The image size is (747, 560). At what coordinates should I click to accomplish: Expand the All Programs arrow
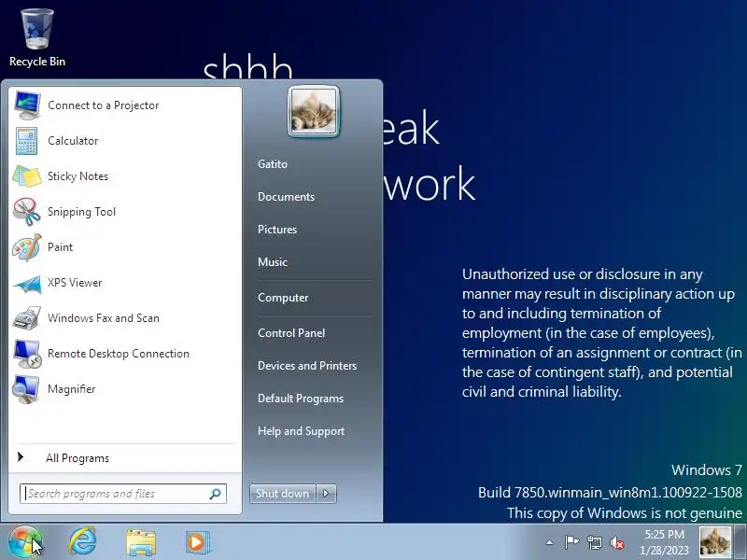[21, 457]
